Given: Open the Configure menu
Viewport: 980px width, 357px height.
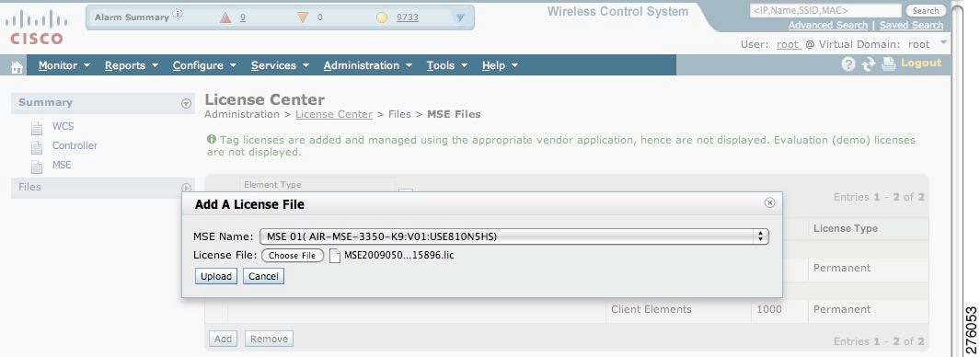Looking at the screenshot, I should (x=204, y=65).
